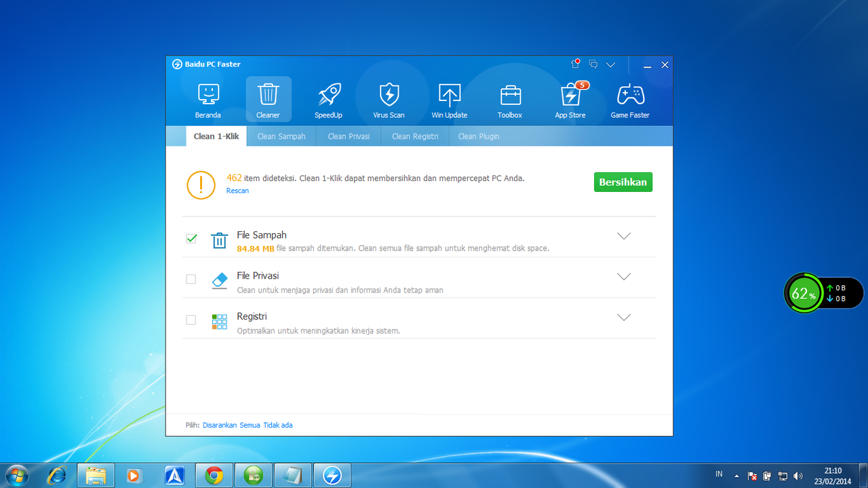Select the Semua option link
The width and height of the screenshot is (868, 488).
tap(250, 425)
